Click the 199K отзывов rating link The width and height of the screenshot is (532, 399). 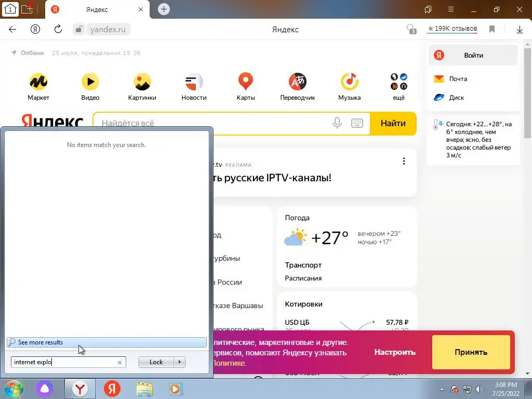[x=452, y=29]
